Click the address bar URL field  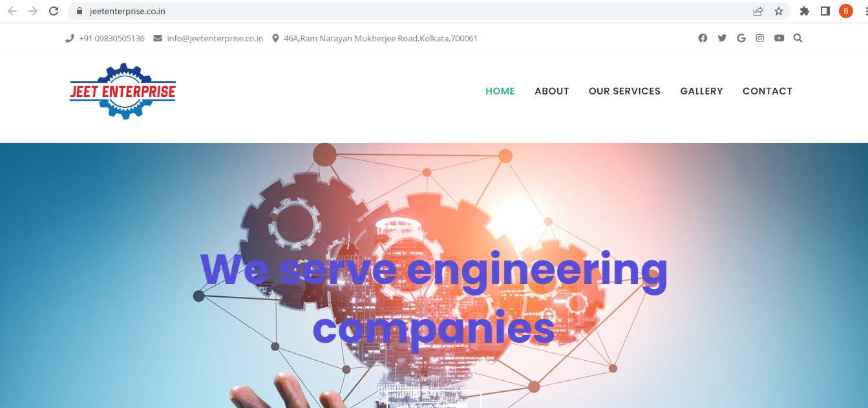414,11
